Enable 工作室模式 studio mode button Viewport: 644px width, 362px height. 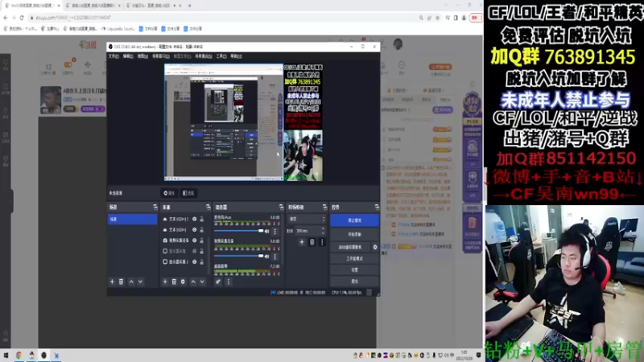(354, 258)
